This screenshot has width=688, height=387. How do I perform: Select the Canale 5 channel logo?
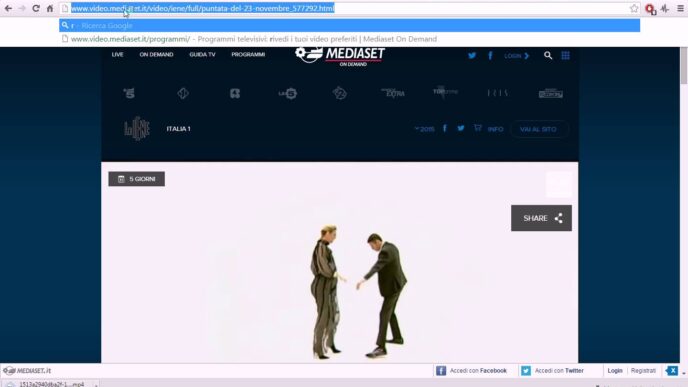pyautogui.click(x=129, y=93)
